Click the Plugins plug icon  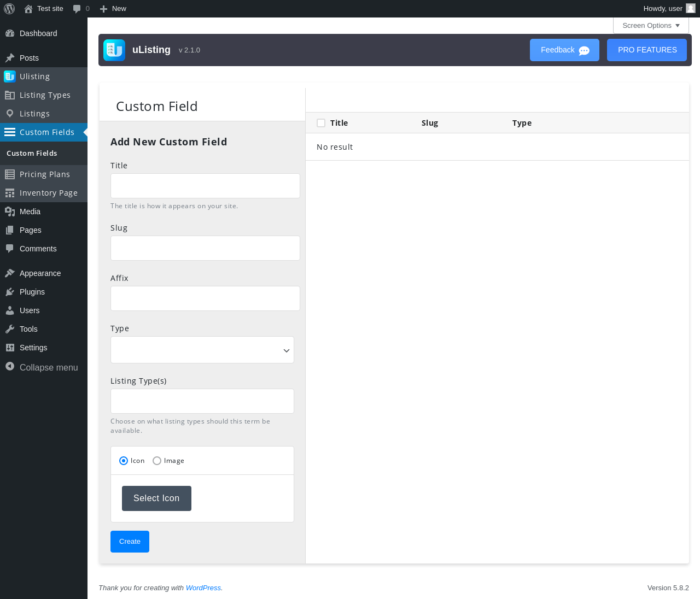click(10, 292)
